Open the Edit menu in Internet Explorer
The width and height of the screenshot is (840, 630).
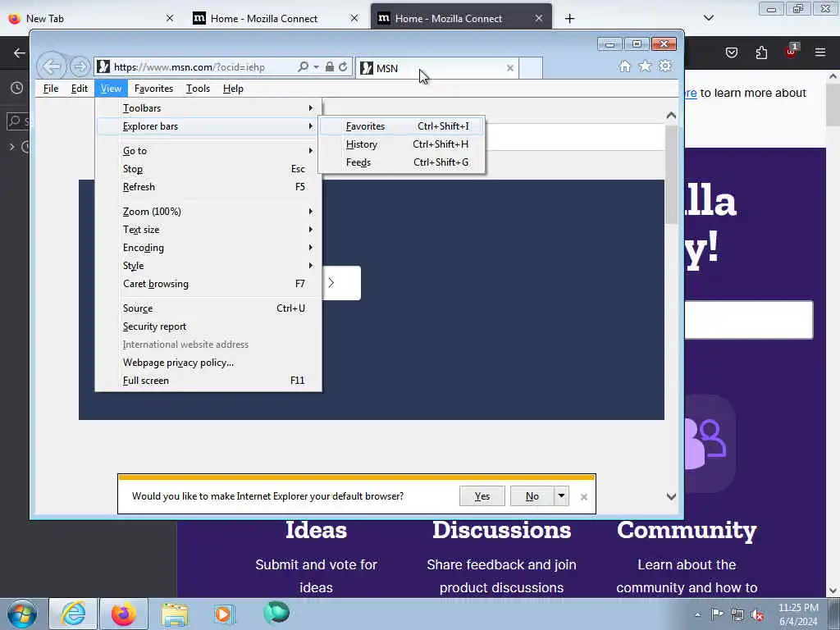pyautogui.click(x=80, y=89)
